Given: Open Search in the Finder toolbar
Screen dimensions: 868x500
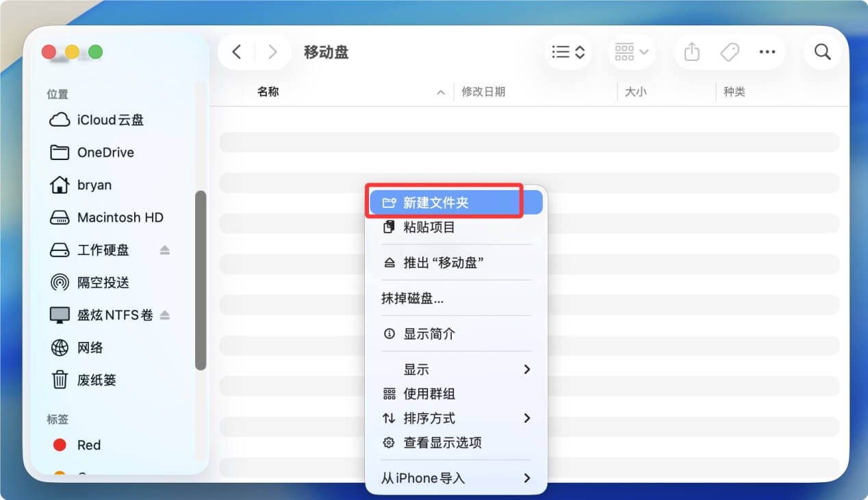Looking at the screenshot, I should [822, 51].
